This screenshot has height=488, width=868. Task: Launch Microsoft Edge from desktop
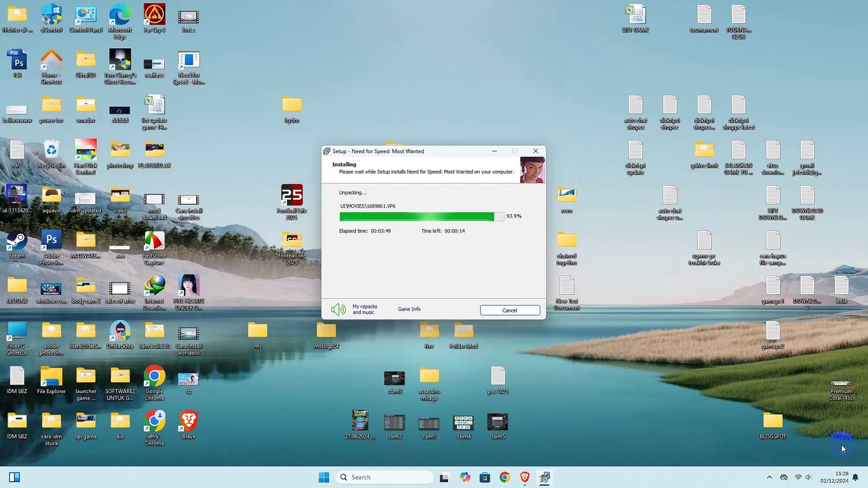point(120,22)
